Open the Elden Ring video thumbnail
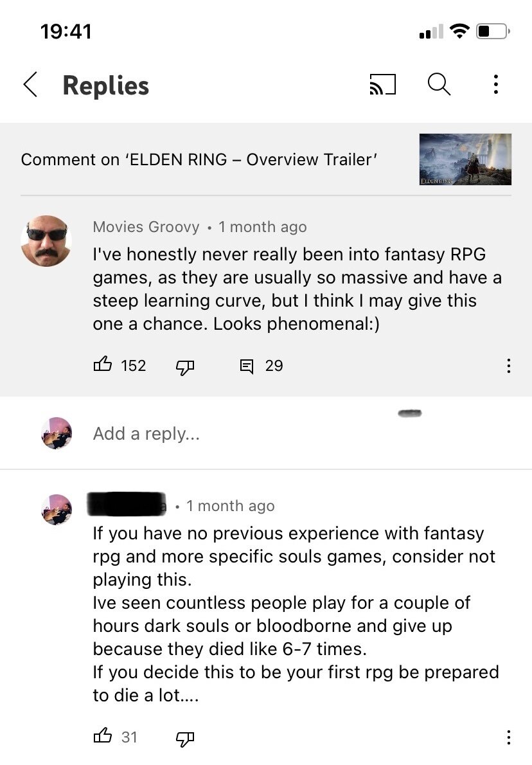Viewport: 532px width, 765px height. (465, 159)
